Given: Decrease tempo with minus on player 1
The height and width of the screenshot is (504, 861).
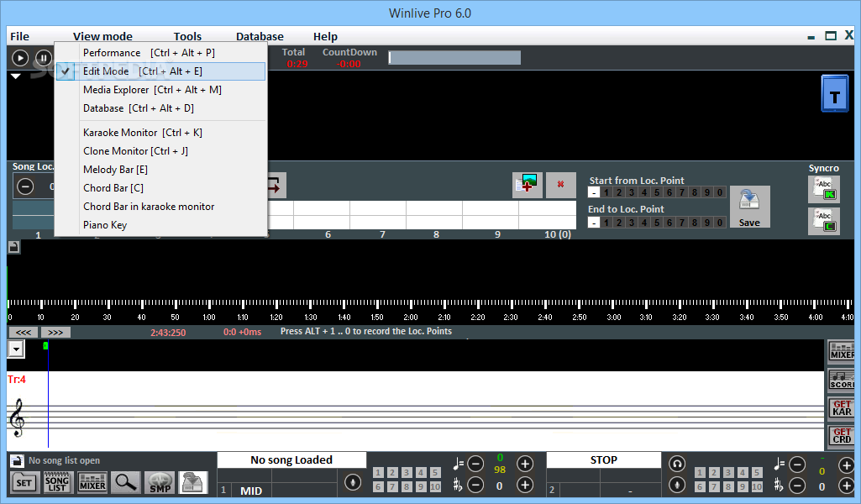Looking at the screenshot, I should tap(475, 464).
